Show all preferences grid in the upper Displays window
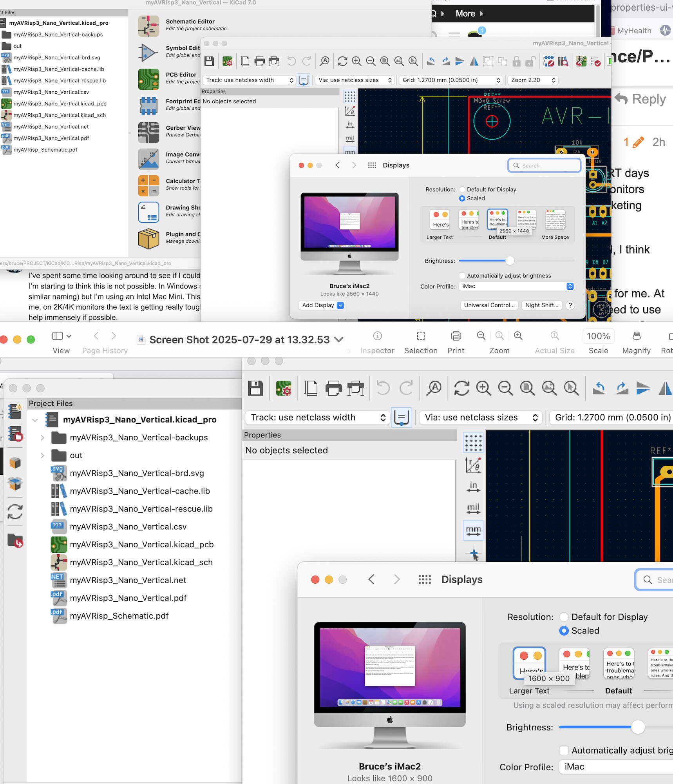Image resolution: width=673 pixels, height=784 pixels. coord(372,165)
